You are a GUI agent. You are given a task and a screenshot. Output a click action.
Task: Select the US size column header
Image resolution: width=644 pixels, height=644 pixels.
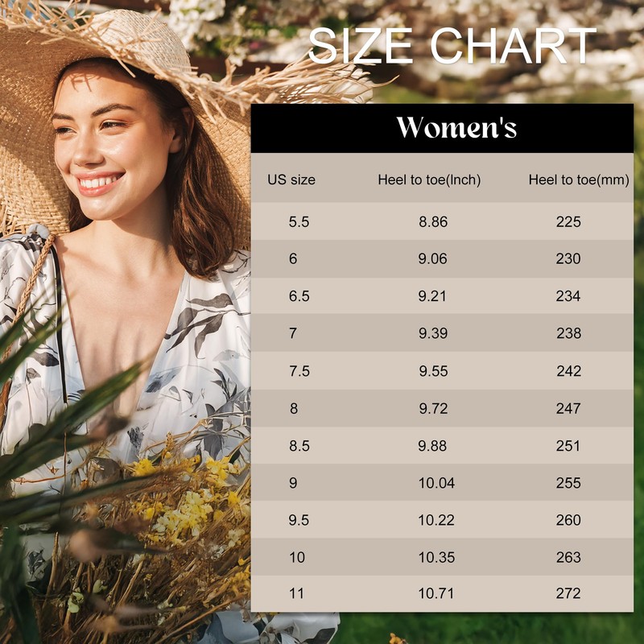tap(291, 180)
